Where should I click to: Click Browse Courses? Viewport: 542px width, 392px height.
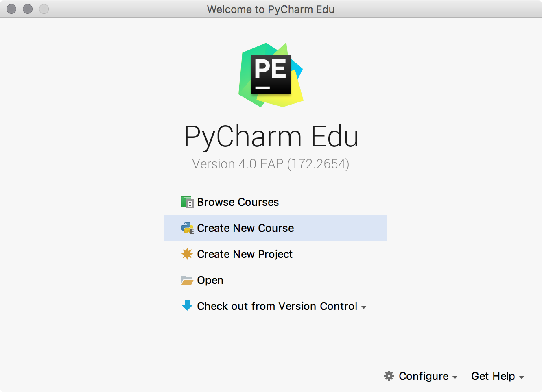click(238, 202)
